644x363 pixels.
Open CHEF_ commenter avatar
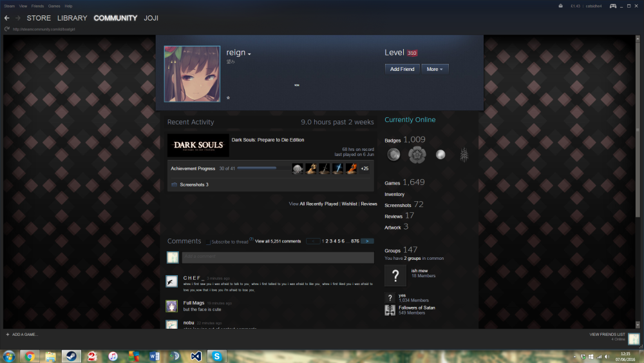click(172, 281)
